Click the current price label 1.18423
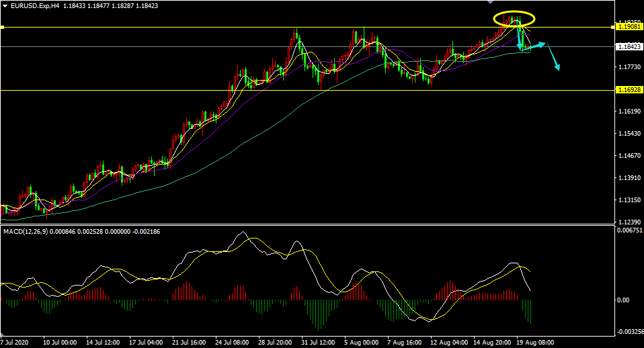Screen dimensions: 644x348 (x=629, y=47)
